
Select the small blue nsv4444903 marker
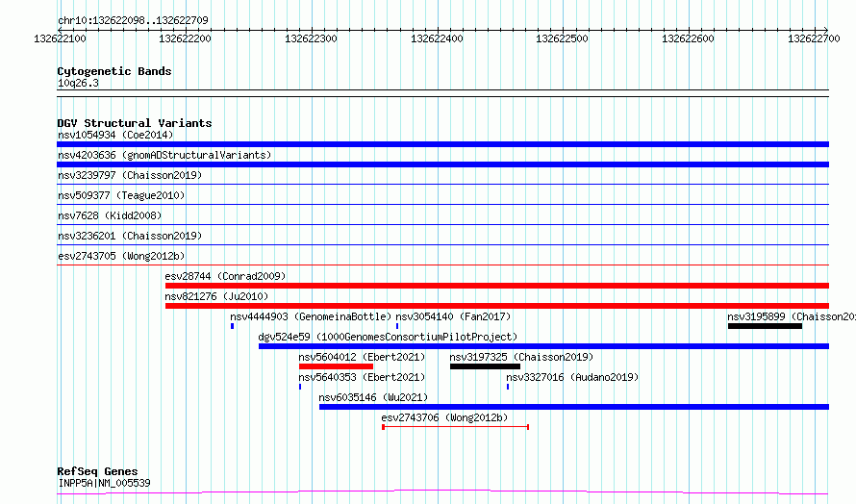pyautogui.click(x=232, y=326)
